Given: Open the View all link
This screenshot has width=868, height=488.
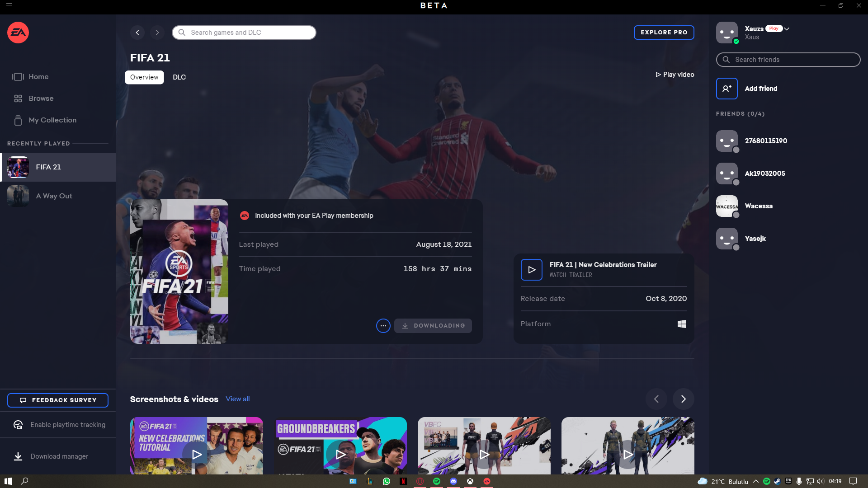Looking at the screenshot, I should [237, 399].
